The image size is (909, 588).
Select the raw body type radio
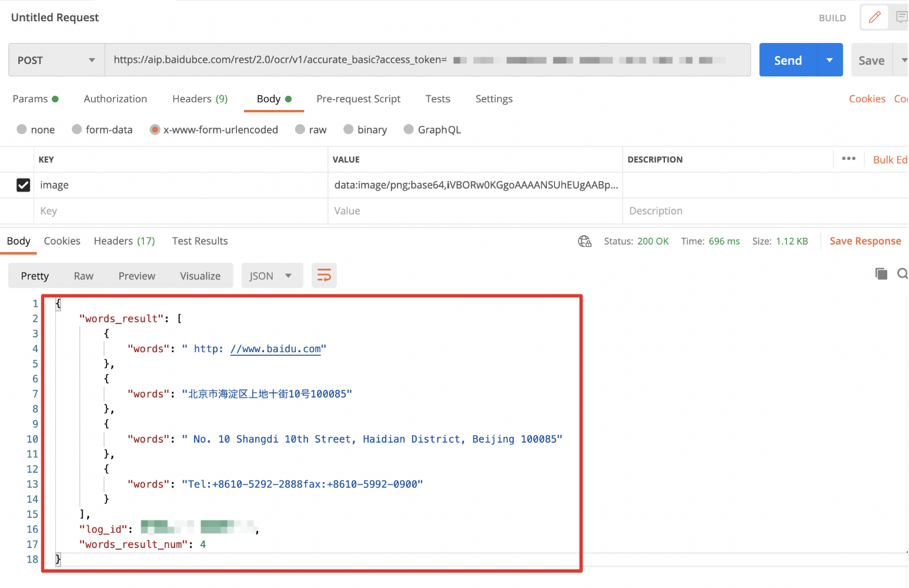(x=300, y=129)
